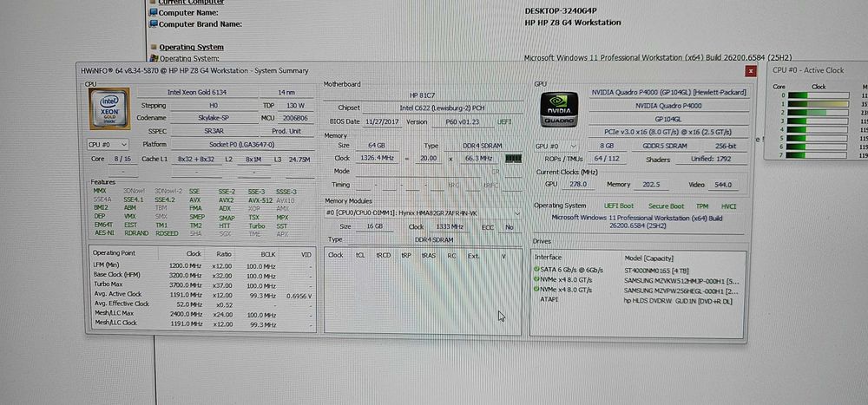Click the Computer Name icon in background window

pyautogui.click(x=154, y=12)
